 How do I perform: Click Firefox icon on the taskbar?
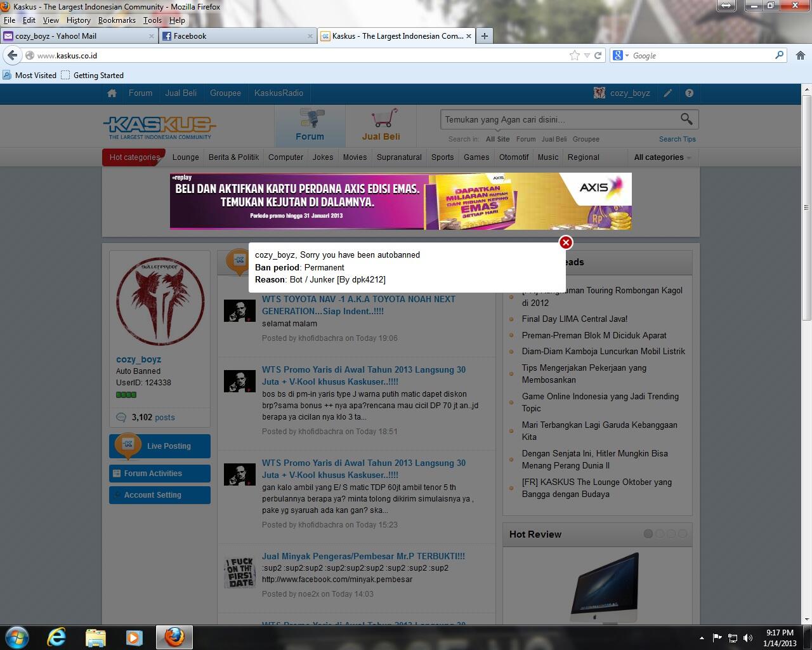click(174, 637)
